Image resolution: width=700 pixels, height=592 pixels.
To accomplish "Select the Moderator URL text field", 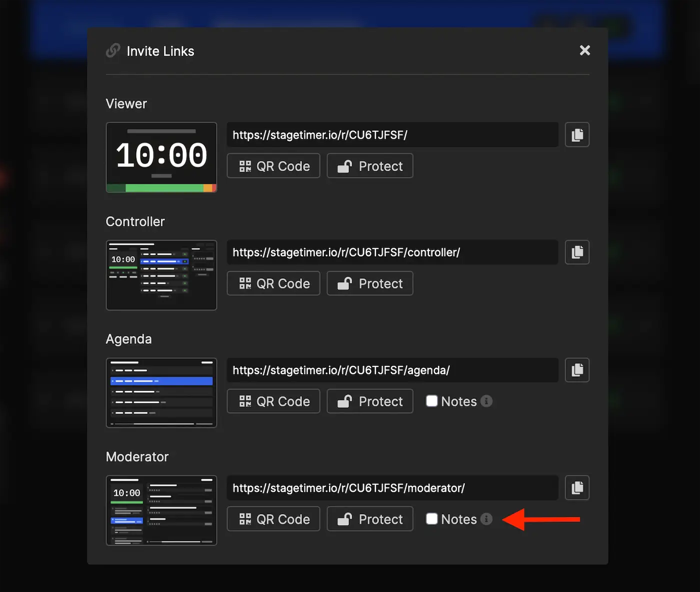I will [x=392, y=488].
